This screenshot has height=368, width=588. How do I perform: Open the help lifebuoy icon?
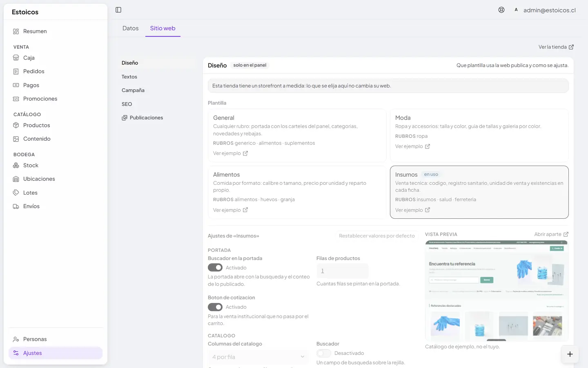[501, 10]
